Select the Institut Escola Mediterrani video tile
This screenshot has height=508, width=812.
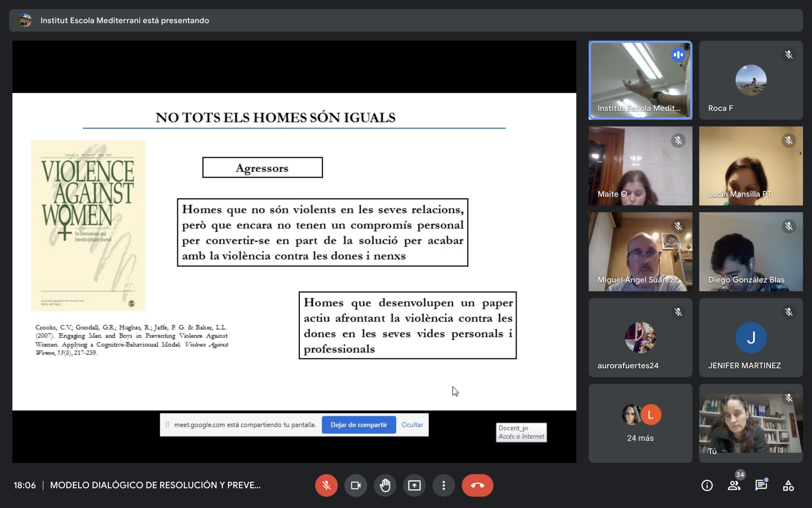[x=640, y=80]
